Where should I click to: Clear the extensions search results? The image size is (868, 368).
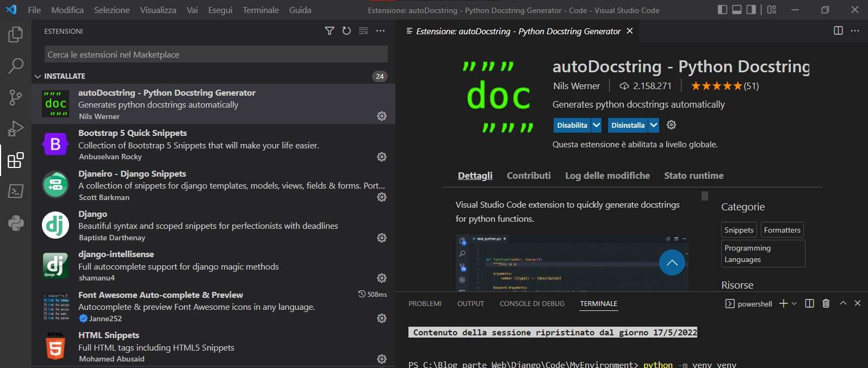click(x=363, y=31)
